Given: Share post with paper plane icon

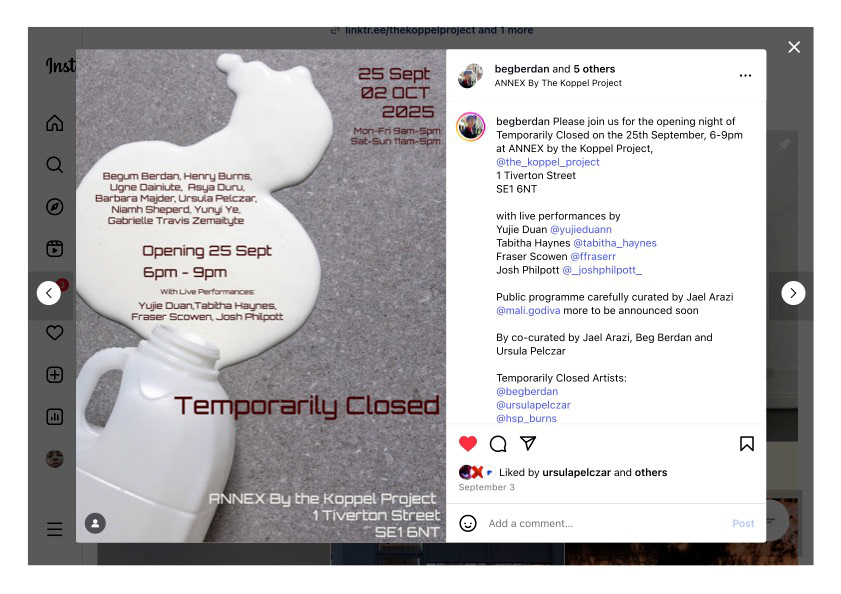Looking at the screenshot, I should coord(528,443).
